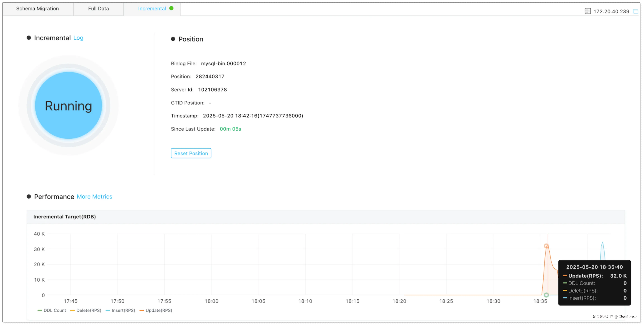Click the green DDL Count marker on axis

pyautogui.click(x=546, y=295)
